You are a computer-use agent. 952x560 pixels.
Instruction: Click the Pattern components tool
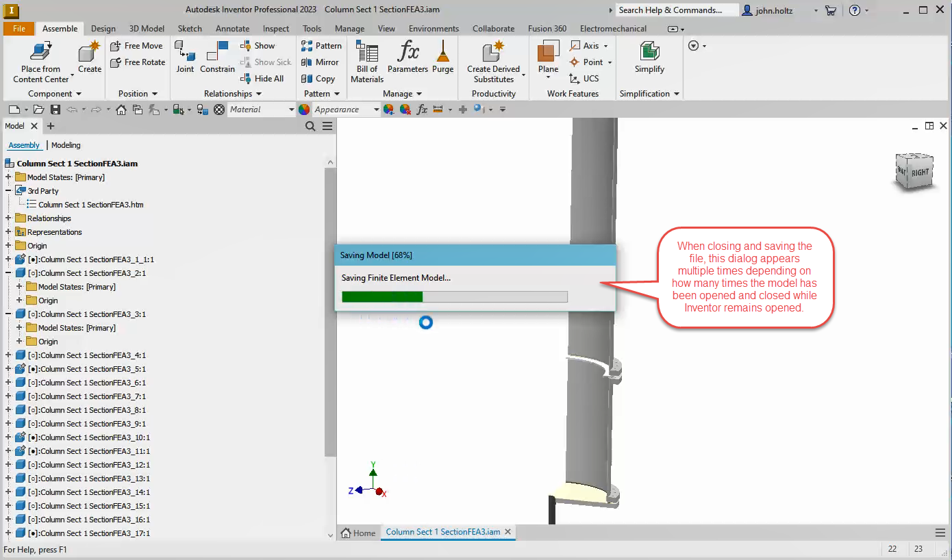(321, 45)
